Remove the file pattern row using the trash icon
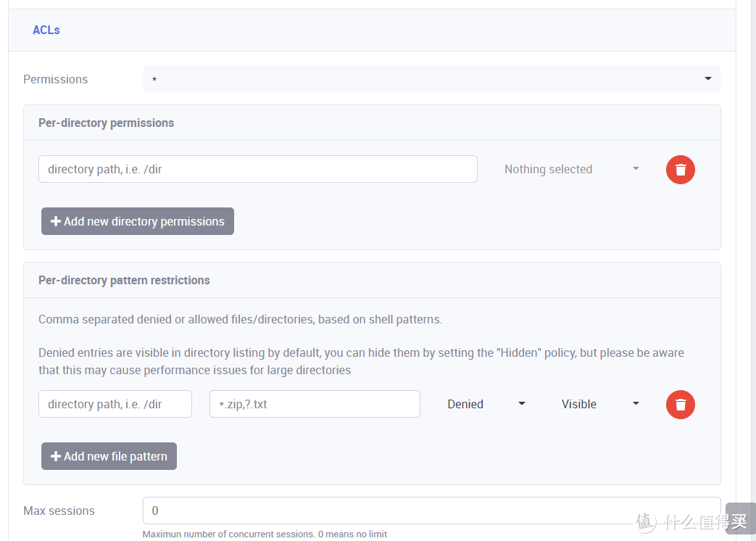This screenshot has width=756, height=541. pos(680,405)
